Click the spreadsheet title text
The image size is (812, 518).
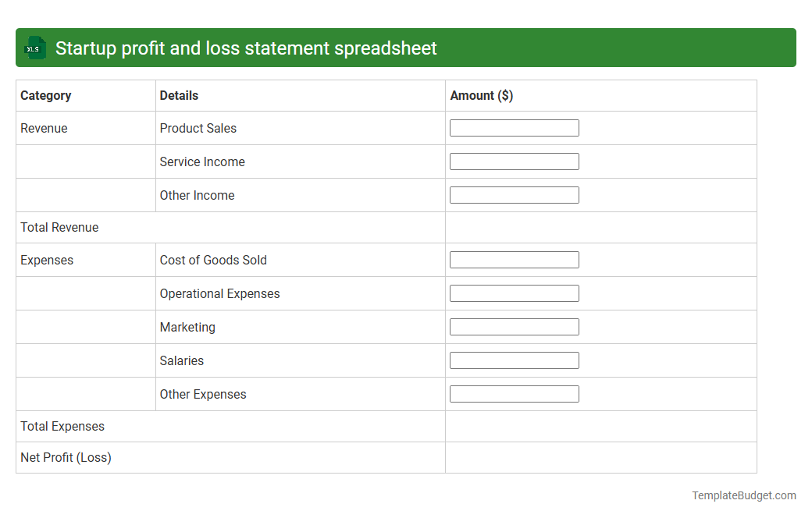coord(245,48)
